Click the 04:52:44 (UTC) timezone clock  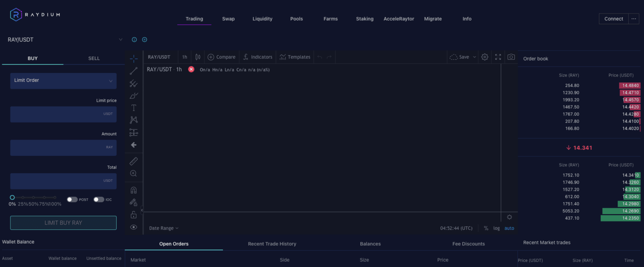click(x=456, y=228)
